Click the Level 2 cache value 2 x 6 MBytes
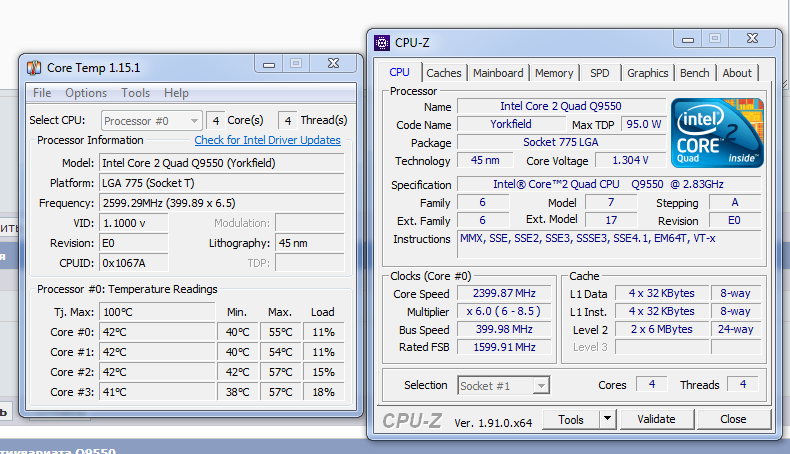 click(662, 330)
